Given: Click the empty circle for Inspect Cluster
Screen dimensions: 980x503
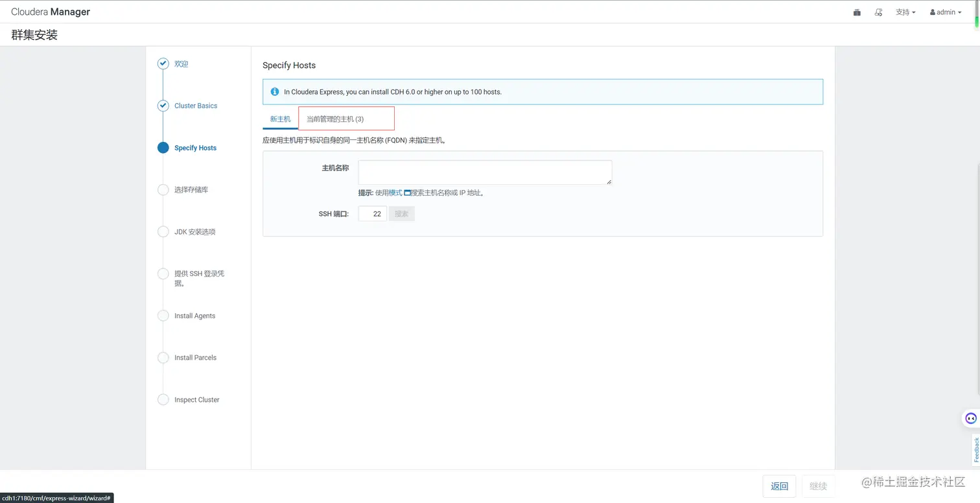Looking at the screenshot, I should (163, 399).
